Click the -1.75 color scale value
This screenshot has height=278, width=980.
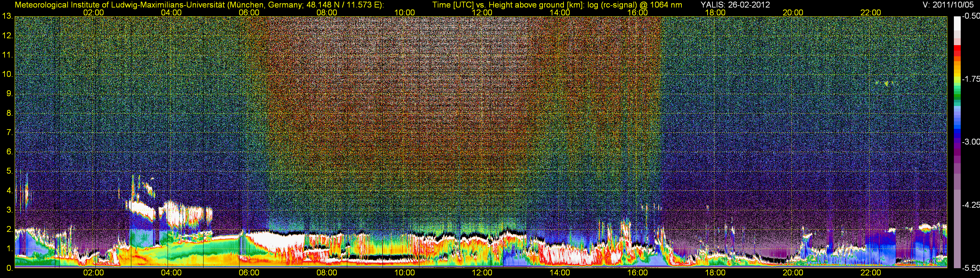click(971, 79)
